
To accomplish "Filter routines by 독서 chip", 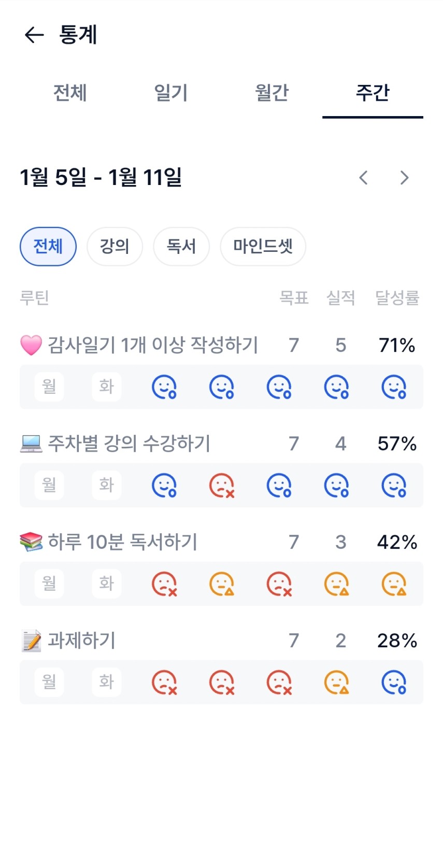I will click(x=181, y=246).
